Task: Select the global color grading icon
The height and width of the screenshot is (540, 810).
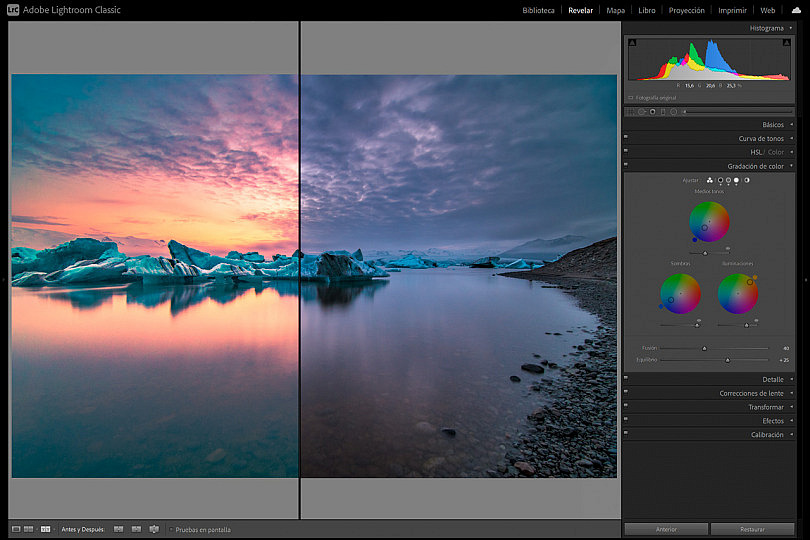Action: pos(746,180)
